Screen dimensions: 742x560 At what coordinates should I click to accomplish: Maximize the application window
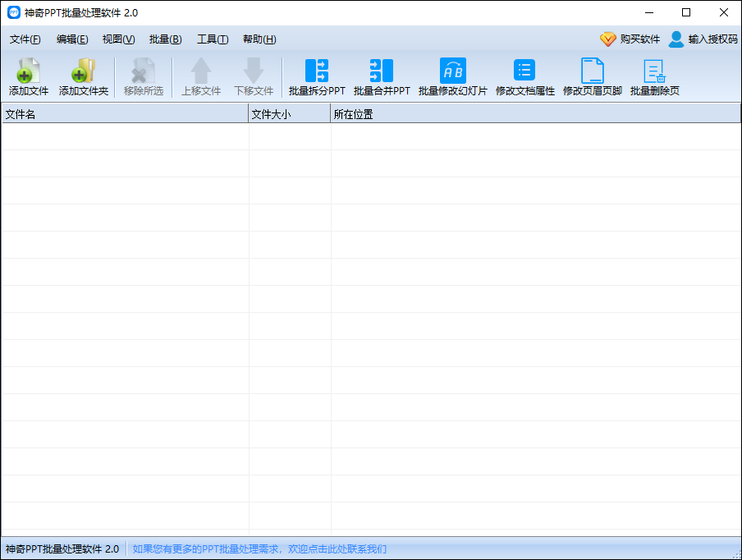[x=686, y=13]
